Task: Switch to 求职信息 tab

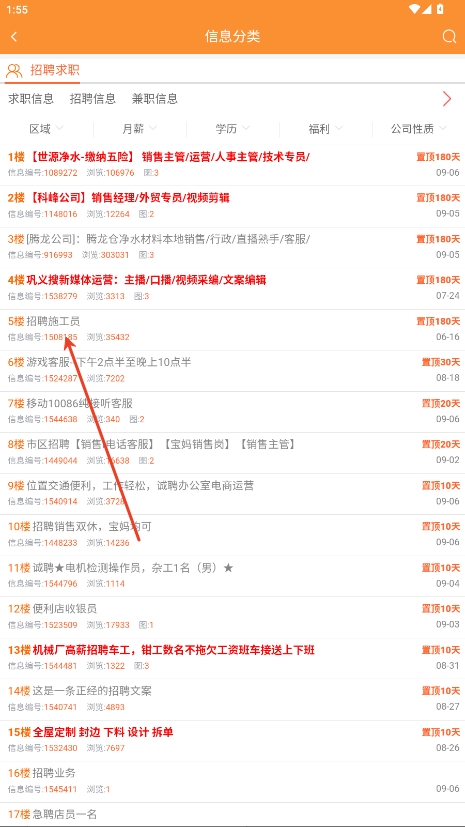Action: (31, 99)
